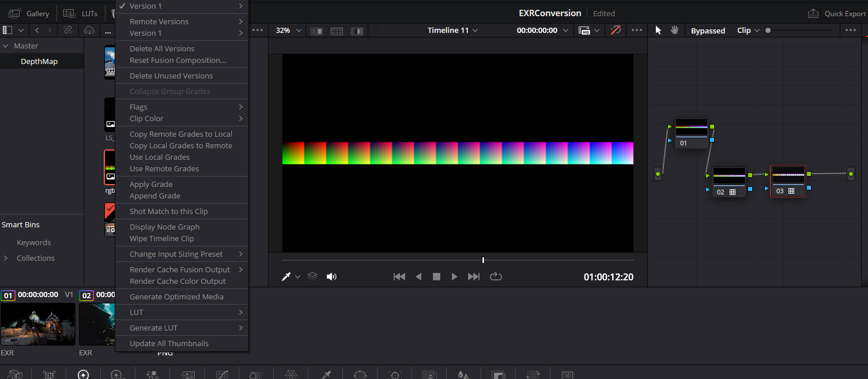Select node 02 in the node graph
This screenshot has width=868, height=379.
click(729, 182)
